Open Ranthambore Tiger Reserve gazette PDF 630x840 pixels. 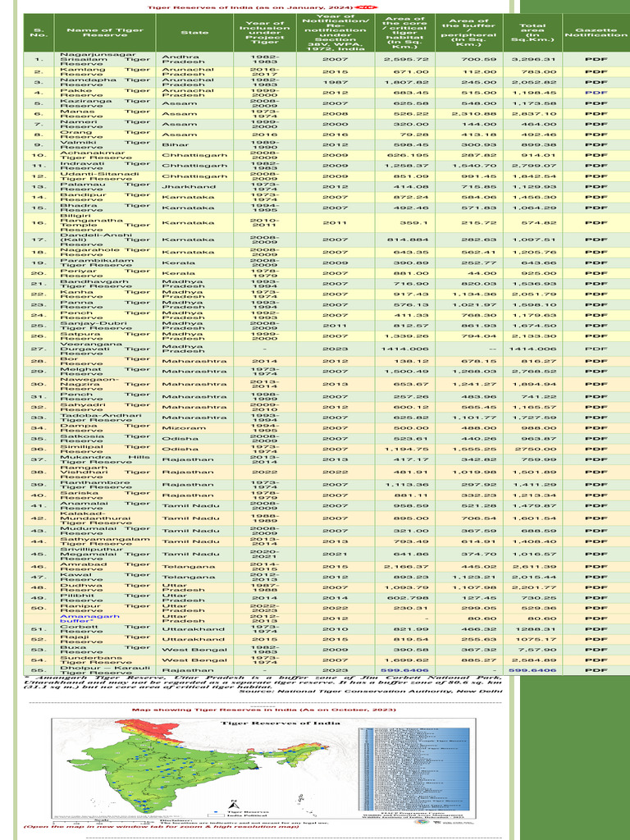596,485
